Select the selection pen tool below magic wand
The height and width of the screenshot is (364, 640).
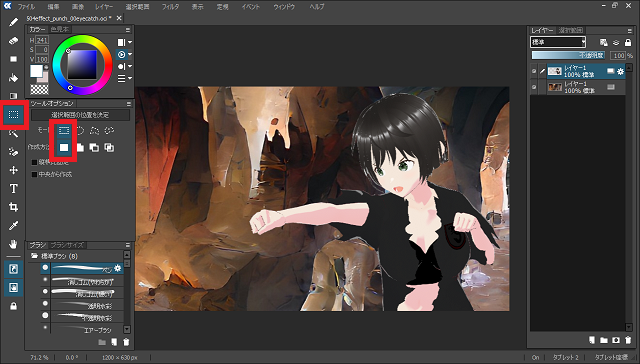tap(13, 152)
